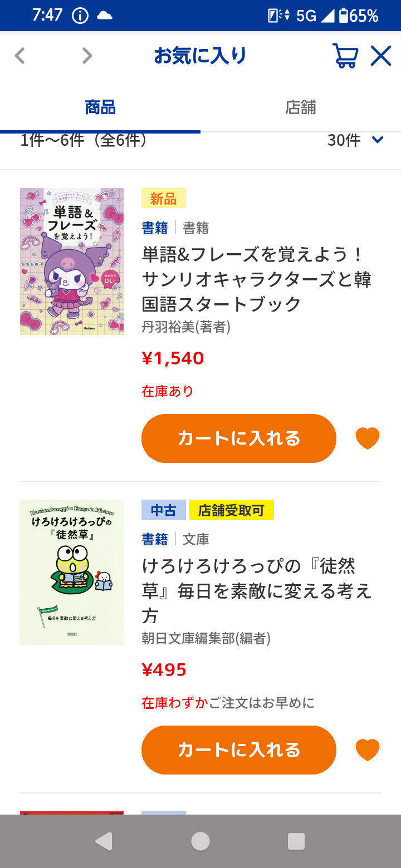Tap the Android home circle button
Screen dimensions: 401x868
[x=200, y=841]
